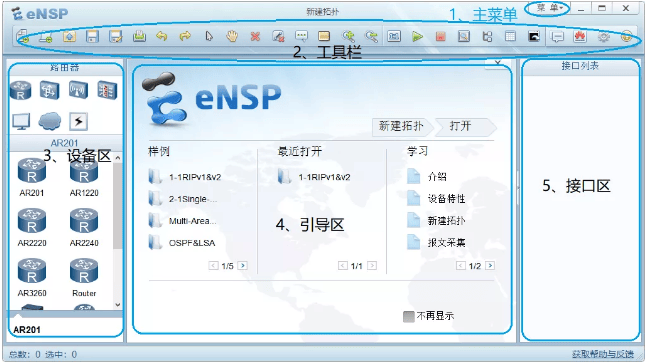Screen dimensions: 647x362
Task: Click the red X delete toolbar icon
Action: 255,37
